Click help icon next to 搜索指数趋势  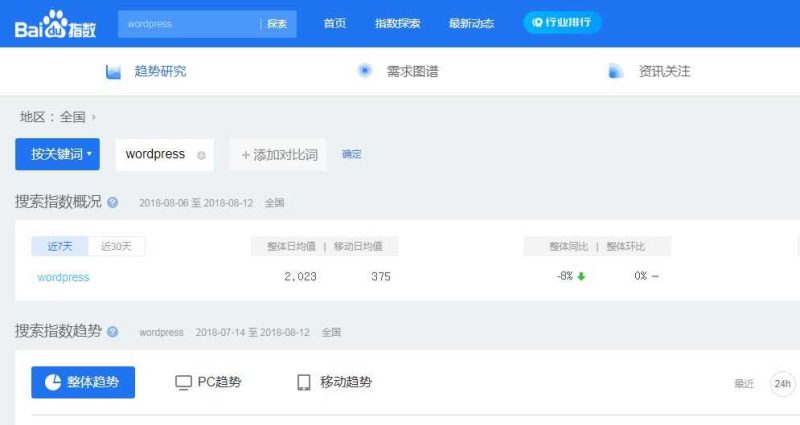click(112, 332)
